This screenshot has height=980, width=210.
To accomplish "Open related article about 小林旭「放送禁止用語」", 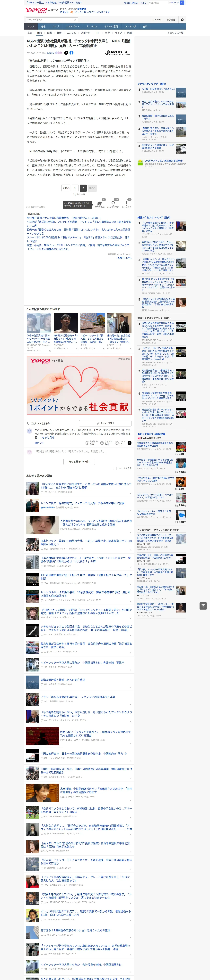I will (x=79, y=224).
